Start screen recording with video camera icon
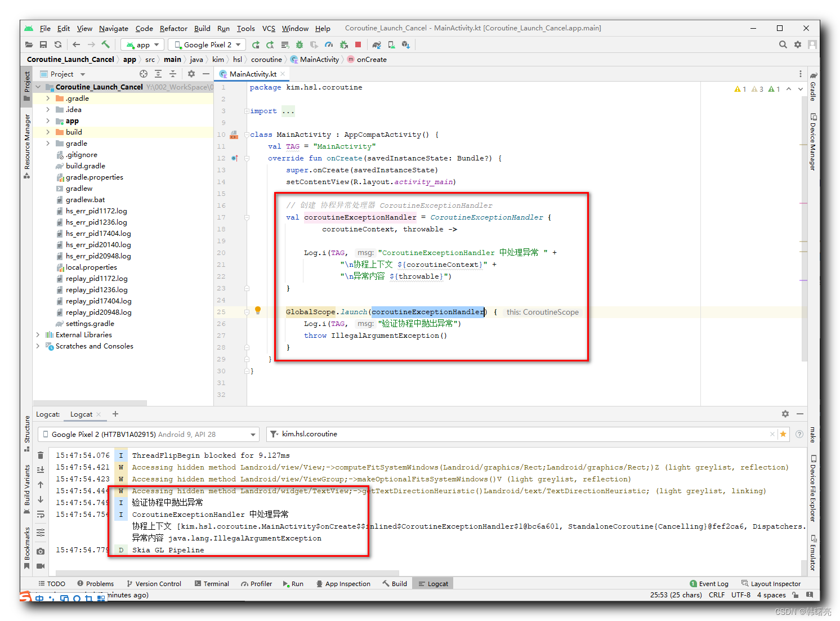 tap(40, 566)
